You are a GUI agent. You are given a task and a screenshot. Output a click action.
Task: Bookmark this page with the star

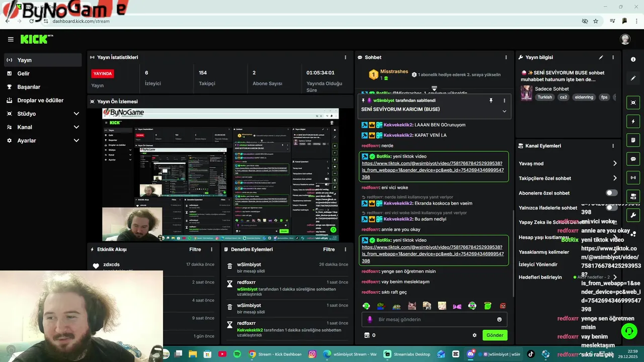click(596, 21)
